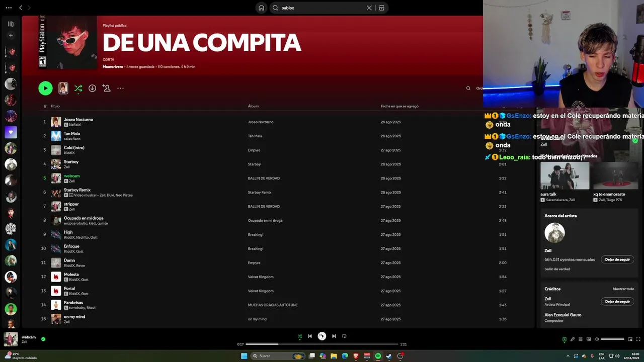Open BALLIN DE VERDAD album in webcam row

pyautogui.click(x=264, y=178)
